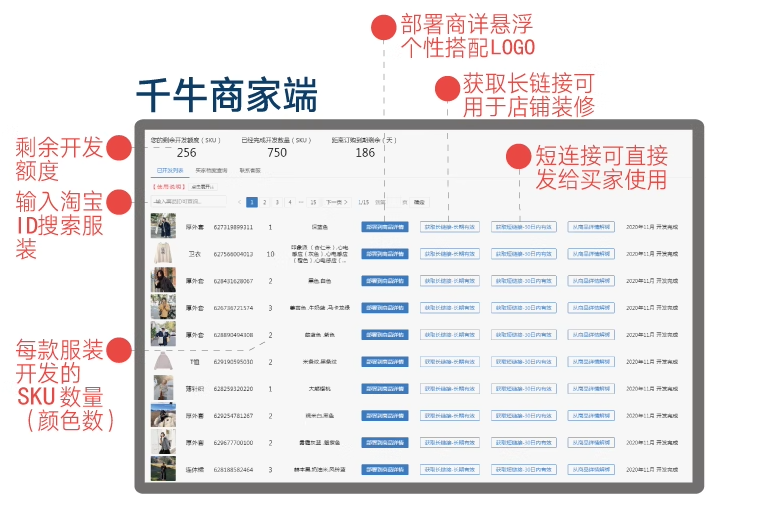Image resolution: width=775 pixels, height=525 pixels.
Task: Jump to page 15 in pagination
Action: pos(313,202)
